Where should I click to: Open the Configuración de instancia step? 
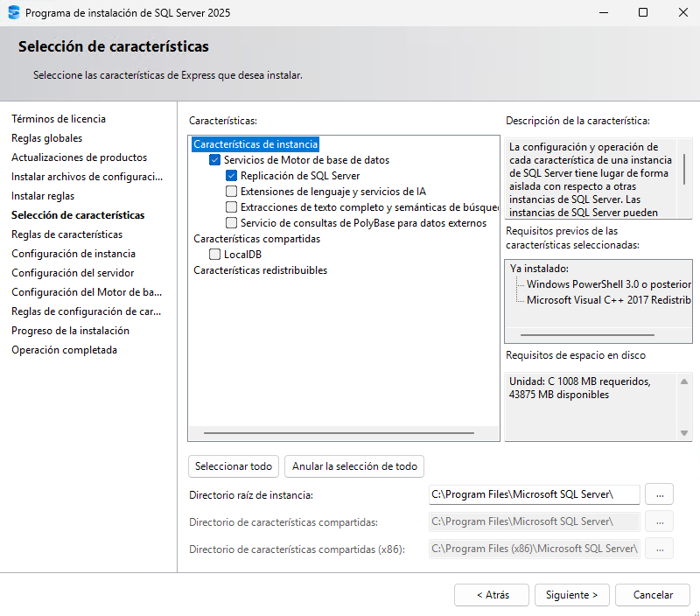click(x=73, y=254)
